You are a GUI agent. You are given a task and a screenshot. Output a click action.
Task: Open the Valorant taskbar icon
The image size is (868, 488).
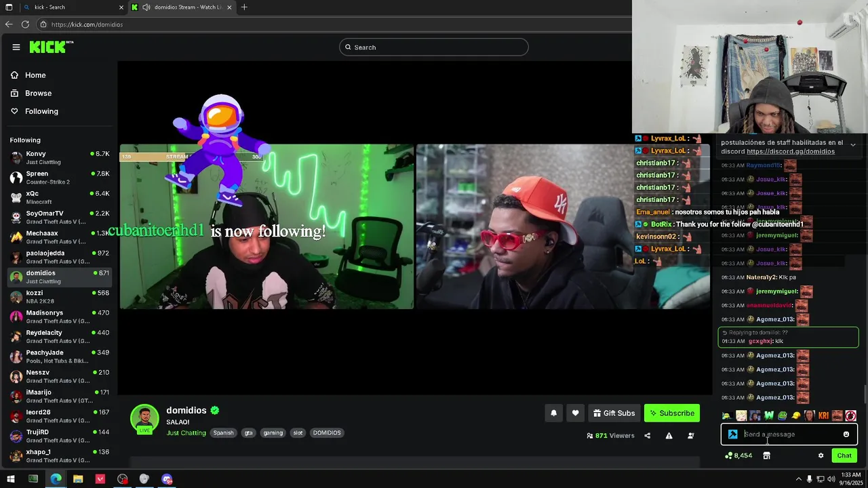click(x=100, y=479)
